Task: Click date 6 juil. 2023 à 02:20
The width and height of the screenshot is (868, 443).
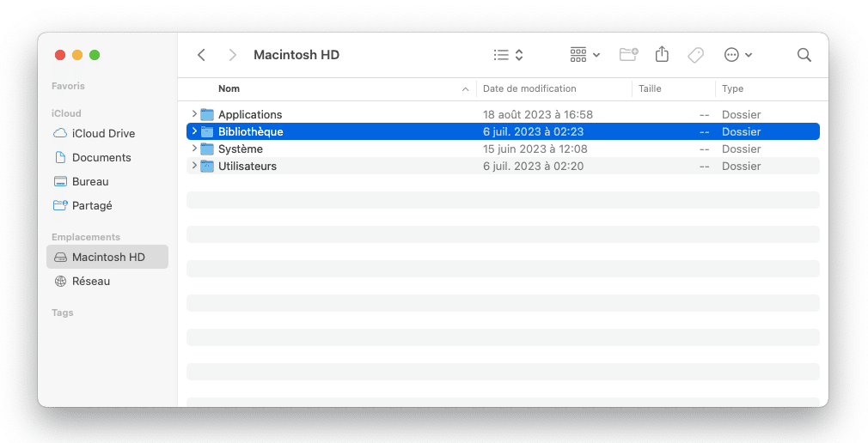Action: (533, 166)
